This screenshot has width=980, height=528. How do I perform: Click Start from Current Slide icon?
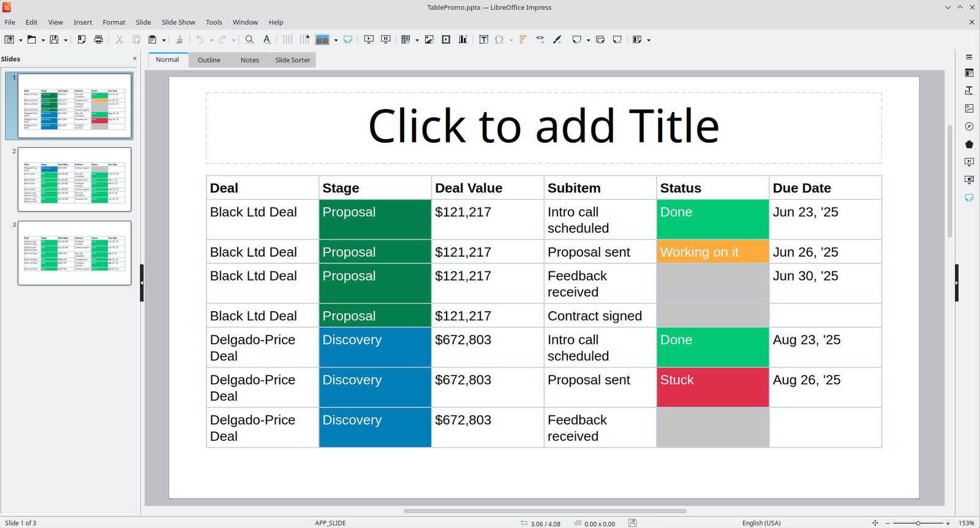[386, 39]
